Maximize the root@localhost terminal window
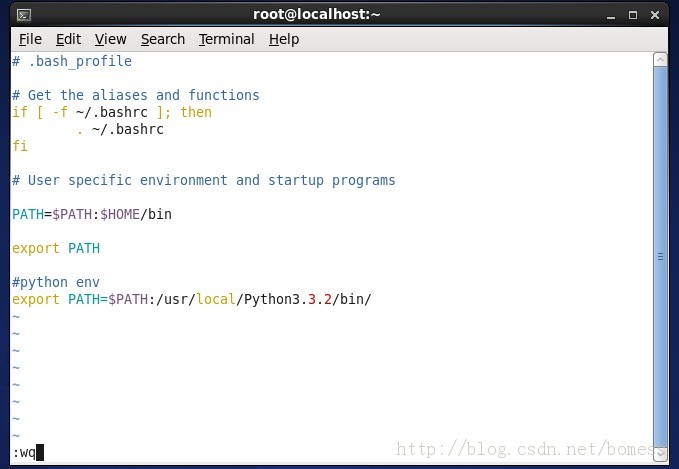This screenshot has height=469, width=679. tap(633, 16)
